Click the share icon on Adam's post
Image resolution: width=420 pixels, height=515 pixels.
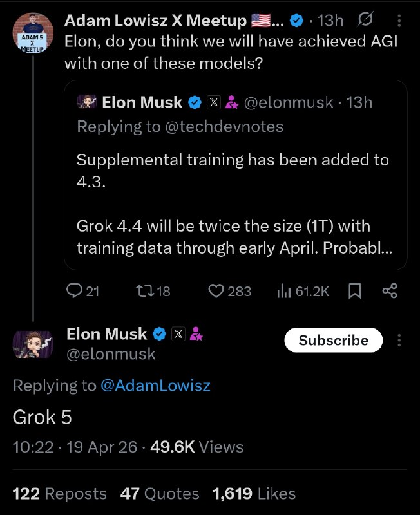coord(390,291)
